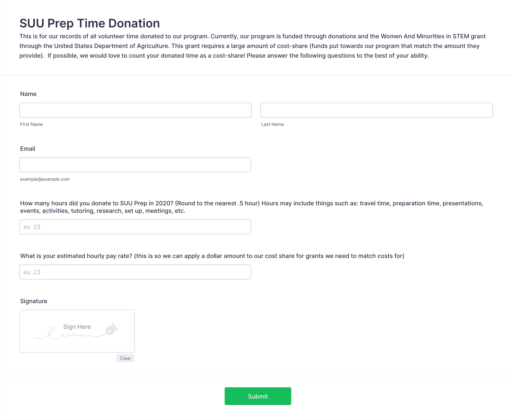Click the Email field label

(x=28, y=149)
